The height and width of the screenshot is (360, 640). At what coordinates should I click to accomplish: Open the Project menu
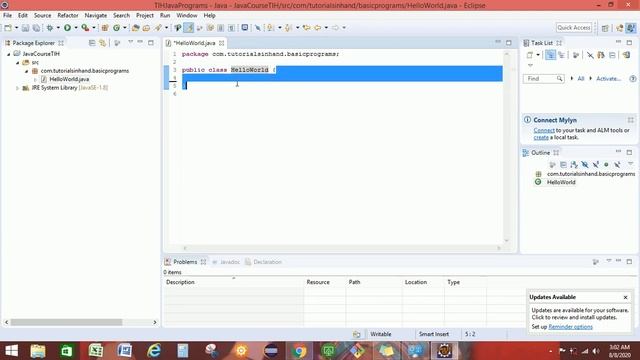point(144,15)
